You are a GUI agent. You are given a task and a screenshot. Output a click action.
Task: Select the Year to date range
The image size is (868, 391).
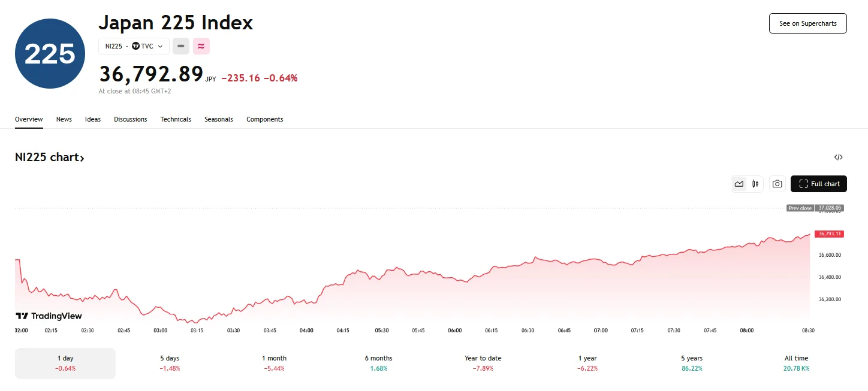tap(483, 362)
